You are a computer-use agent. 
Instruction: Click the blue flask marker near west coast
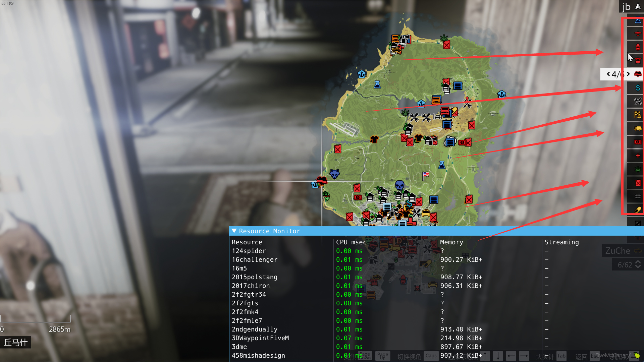(377, 84)
